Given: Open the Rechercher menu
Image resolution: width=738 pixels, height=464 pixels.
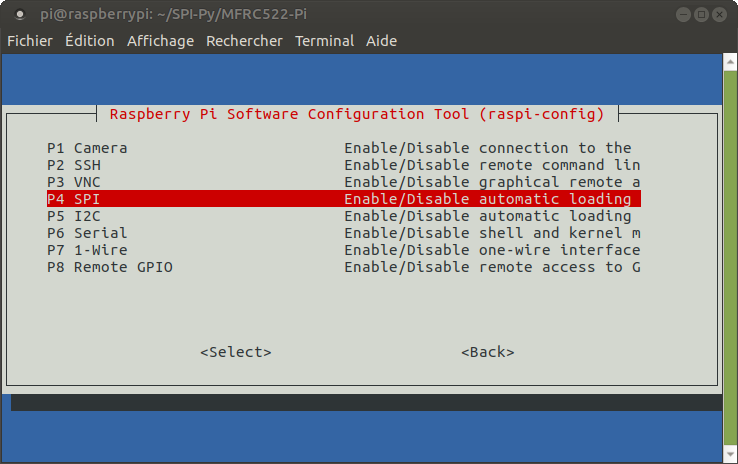Looking at the screenshot, I should tap(244, 41).
